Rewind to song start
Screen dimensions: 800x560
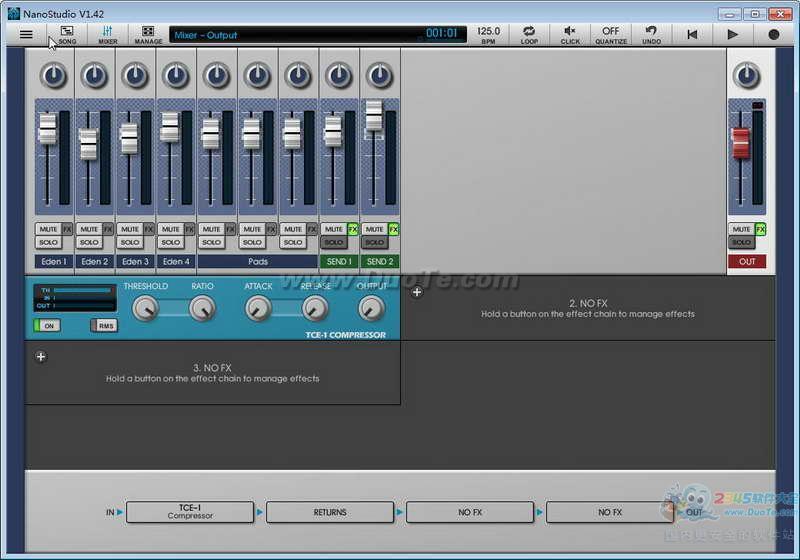692,34
